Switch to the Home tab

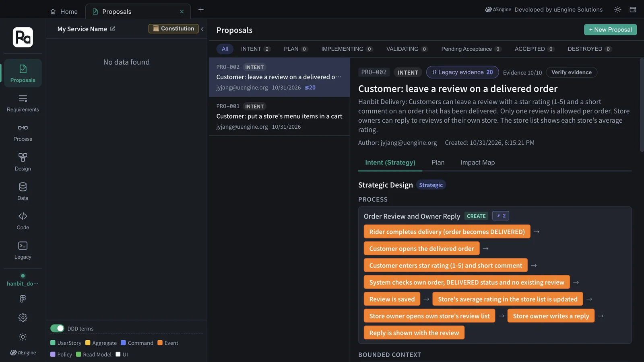tap(64, 12)
